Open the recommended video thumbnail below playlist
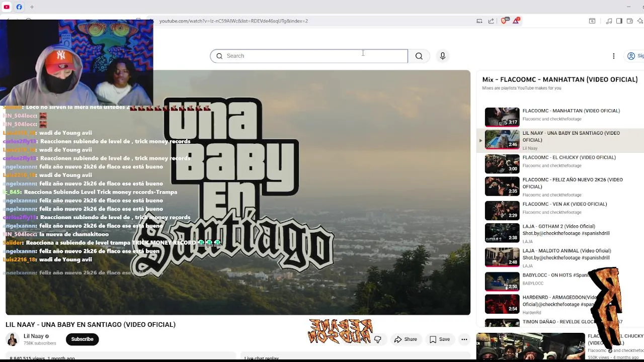Screen dimensions: 644x362 (x=530, y=346)
